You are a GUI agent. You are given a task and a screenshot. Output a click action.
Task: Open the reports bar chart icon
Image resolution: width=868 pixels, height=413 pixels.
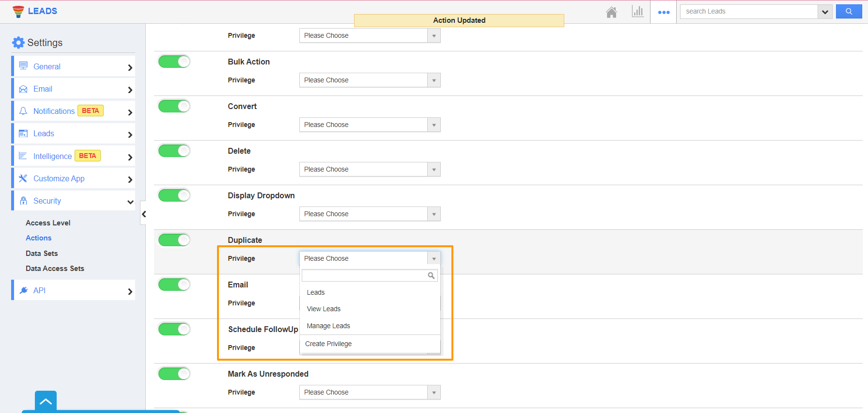tap(637, 12)
